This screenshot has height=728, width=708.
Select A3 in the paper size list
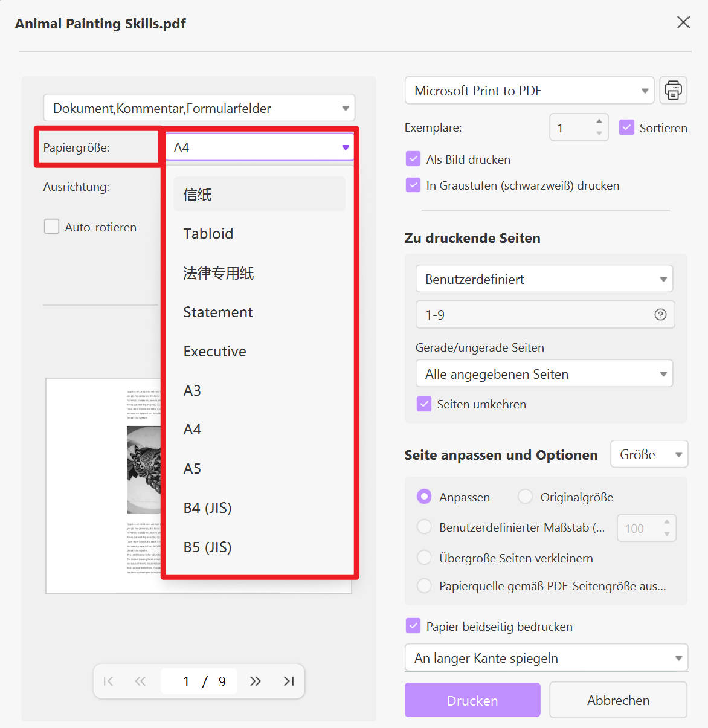[192, 391]
